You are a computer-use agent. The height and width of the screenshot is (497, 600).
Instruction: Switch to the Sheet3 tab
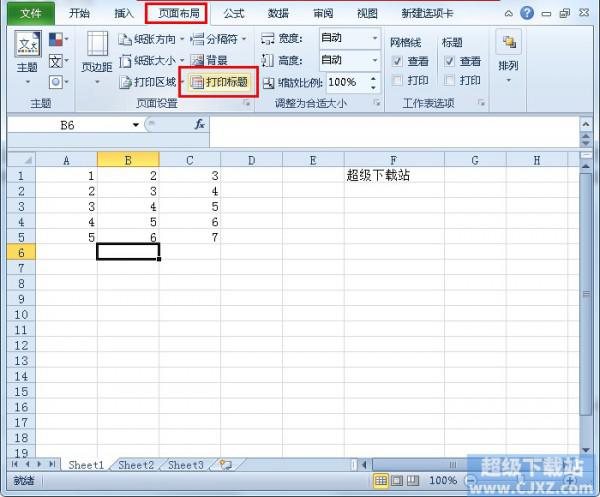(186, 465)
